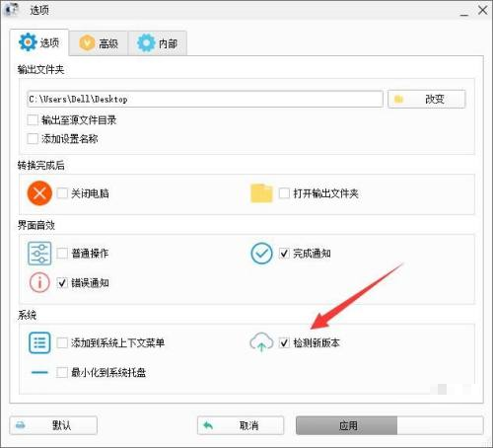
Task: Enable 最小化到系统托盘 checkbox
Action: (62, 372)
